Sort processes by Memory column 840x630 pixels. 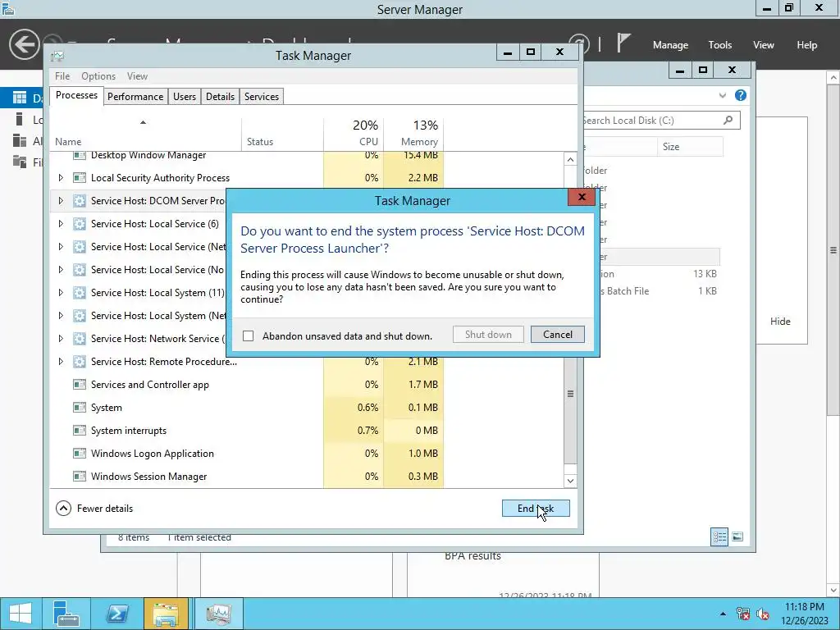(413, 134)
